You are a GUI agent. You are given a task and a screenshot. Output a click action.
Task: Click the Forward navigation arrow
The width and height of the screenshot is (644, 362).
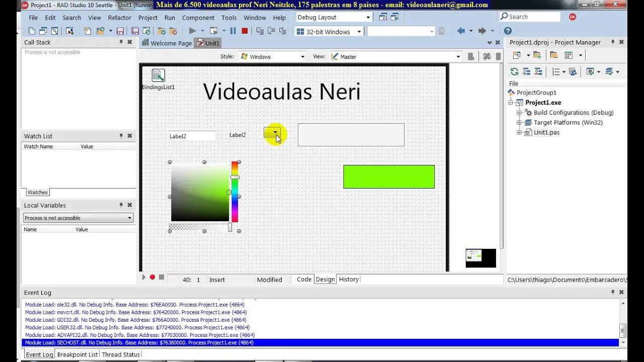point(482,31)
